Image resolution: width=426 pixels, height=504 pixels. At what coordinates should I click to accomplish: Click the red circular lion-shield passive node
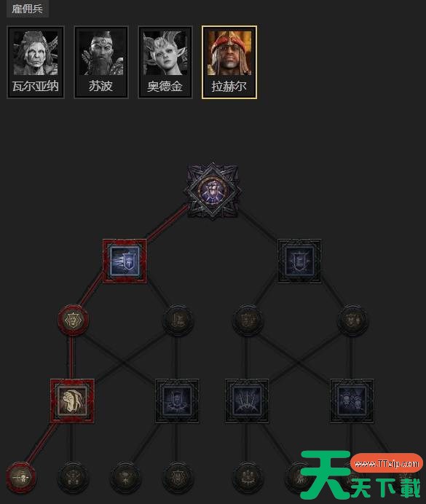[x=73, y=320]
